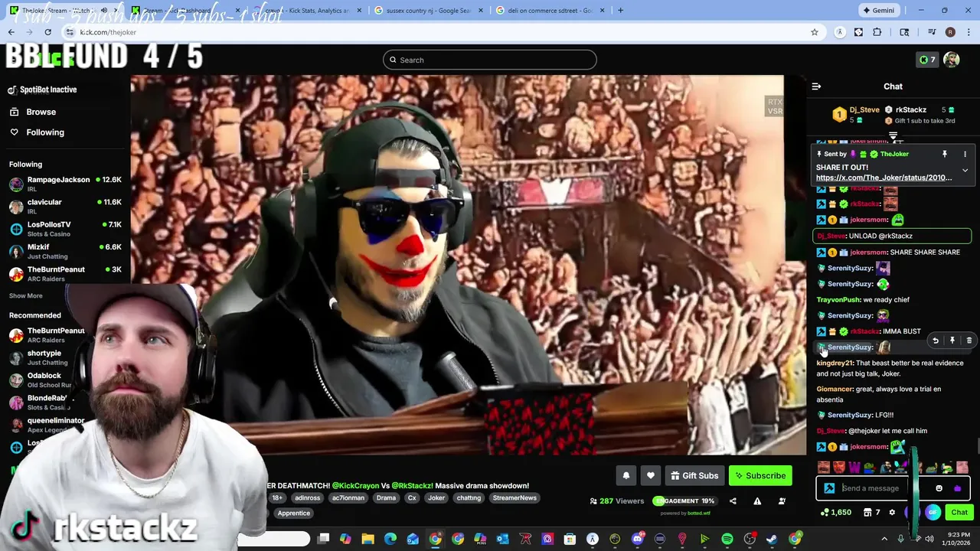Go back in browser history

tap(11, 32)
